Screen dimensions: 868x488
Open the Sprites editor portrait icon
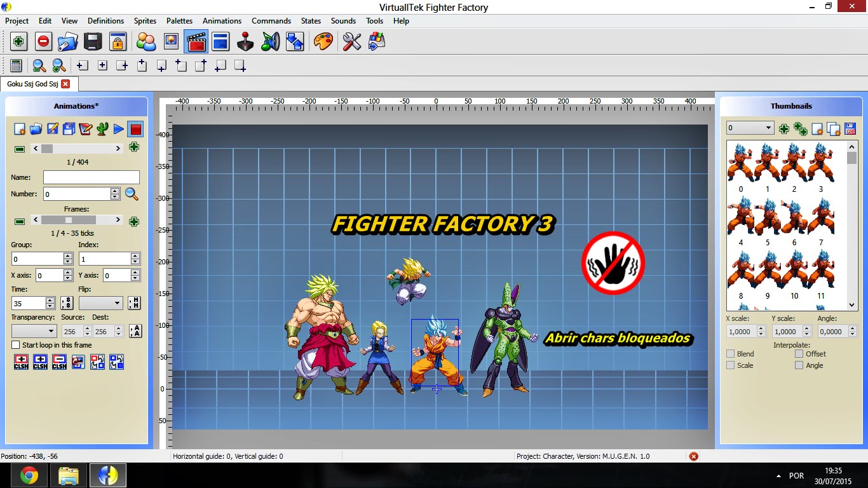171,42
